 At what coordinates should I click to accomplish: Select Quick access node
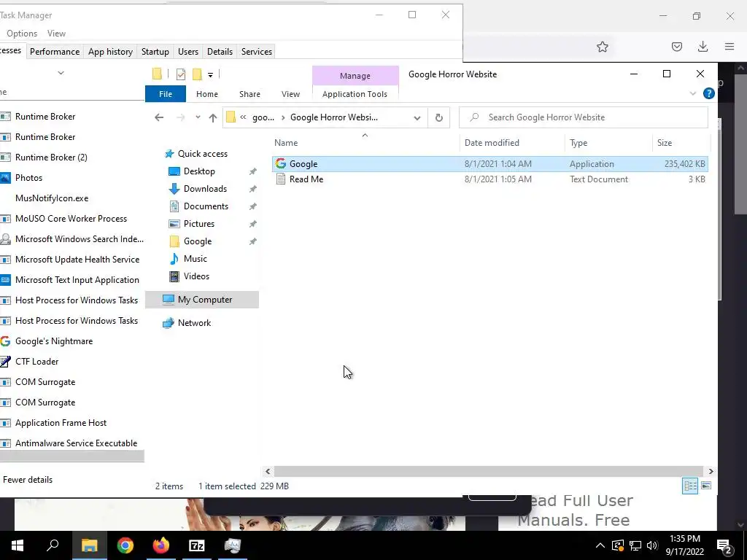[202, 154]
